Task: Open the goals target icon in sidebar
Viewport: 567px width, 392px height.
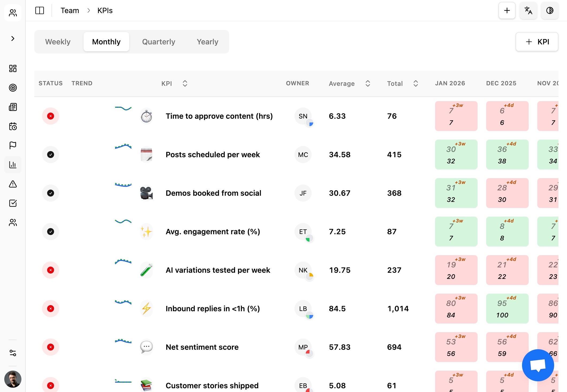Action: point(13,88)
